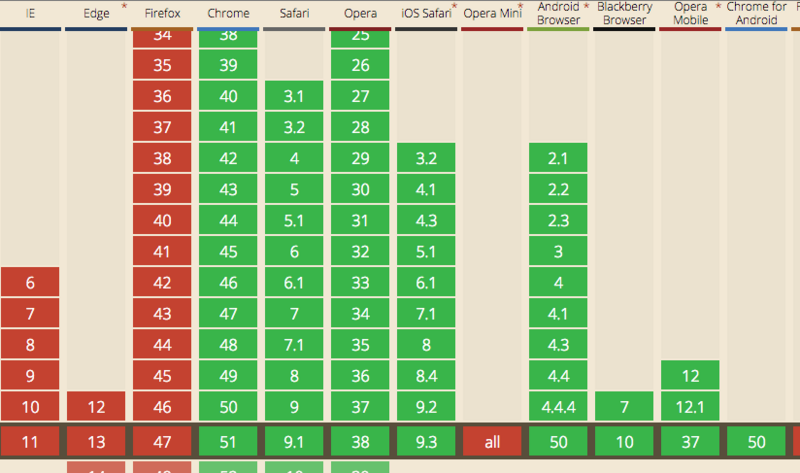Select the red IE 11 current version cell
800x473 pixels.
click(30, 441)
